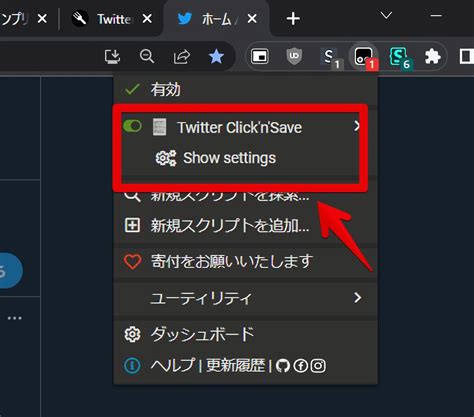This screenshot has height=417, width=474.
Task: Open the 更新履歴 changelog link
Action: 235,366
